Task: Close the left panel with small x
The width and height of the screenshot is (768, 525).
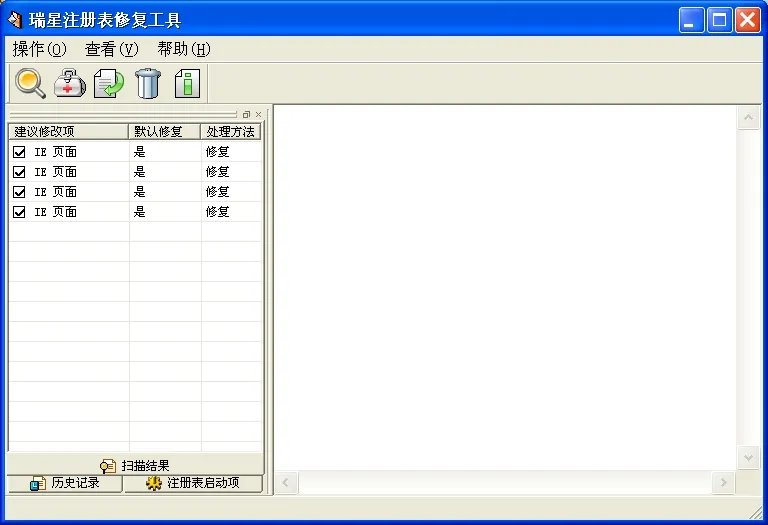Action: [259, 115]
